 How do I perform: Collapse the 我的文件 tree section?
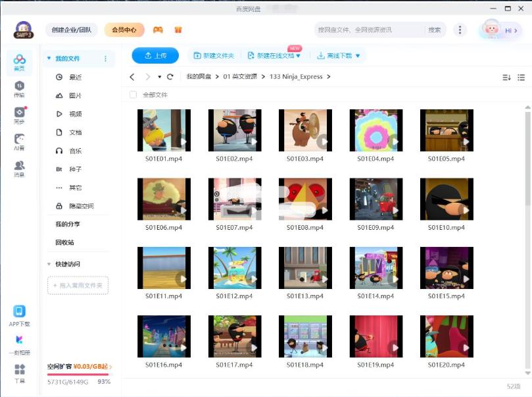tap(49, 59)
